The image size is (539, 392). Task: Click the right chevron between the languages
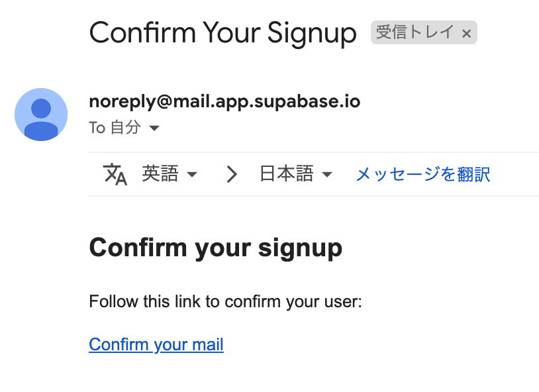pyautogui.click(x=232, y=174)
